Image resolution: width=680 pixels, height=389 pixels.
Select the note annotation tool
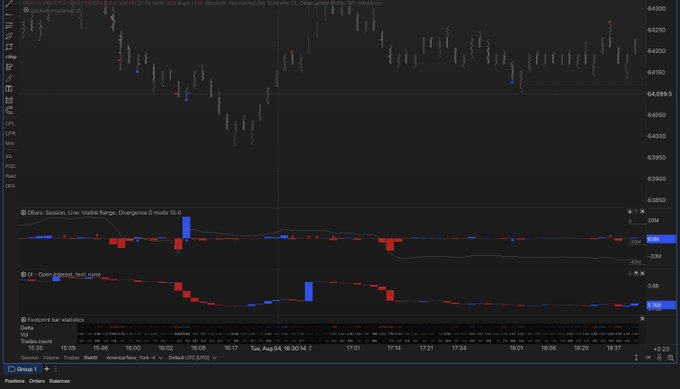point(9,67)
